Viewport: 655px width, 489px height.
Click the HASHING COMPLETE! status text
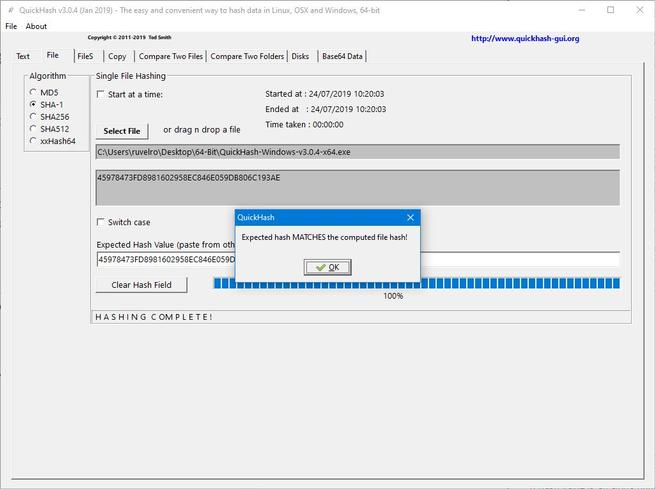tap(154, 317)
